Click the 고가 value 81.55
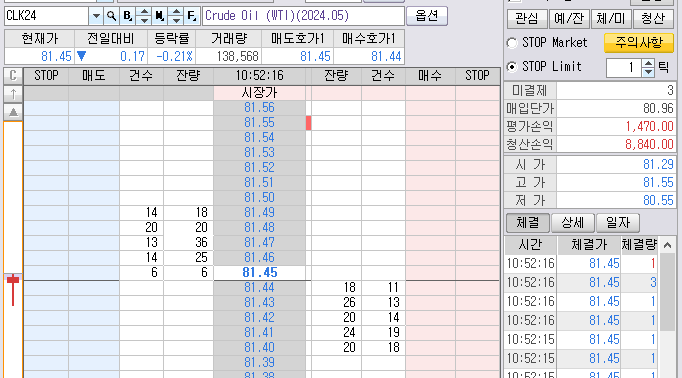Viewport: 682px width, 378px height. click(x=616, y=183)
